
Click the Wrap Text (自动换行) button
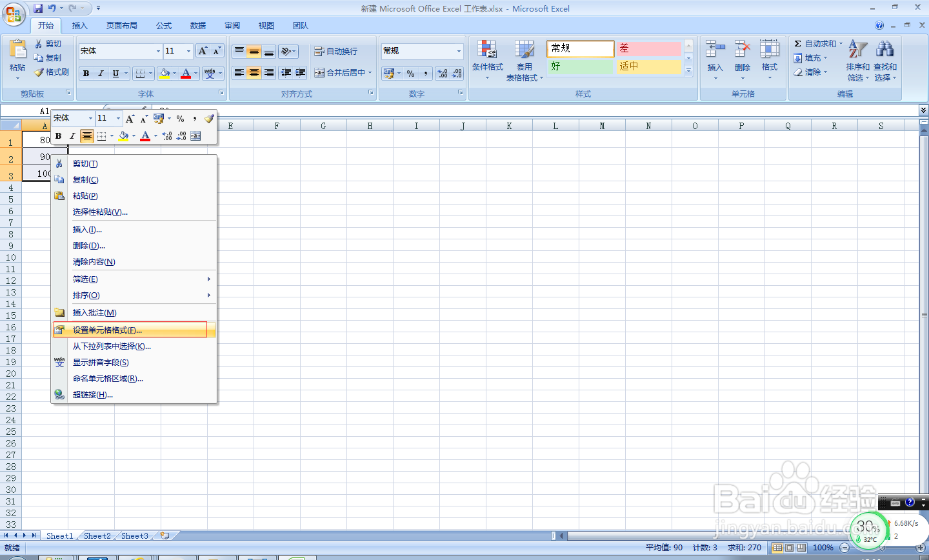pyautogui.click(x=335, y=51)
